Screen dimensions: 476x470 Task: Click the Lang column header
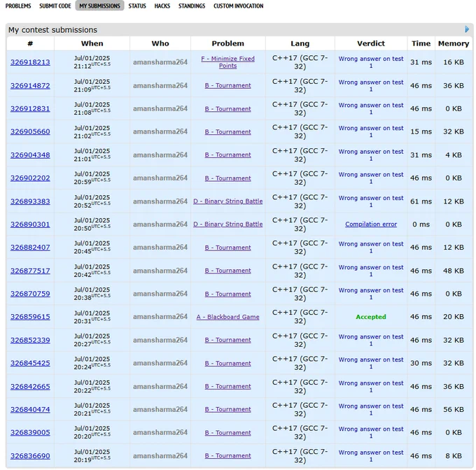[x=300, y=43]
